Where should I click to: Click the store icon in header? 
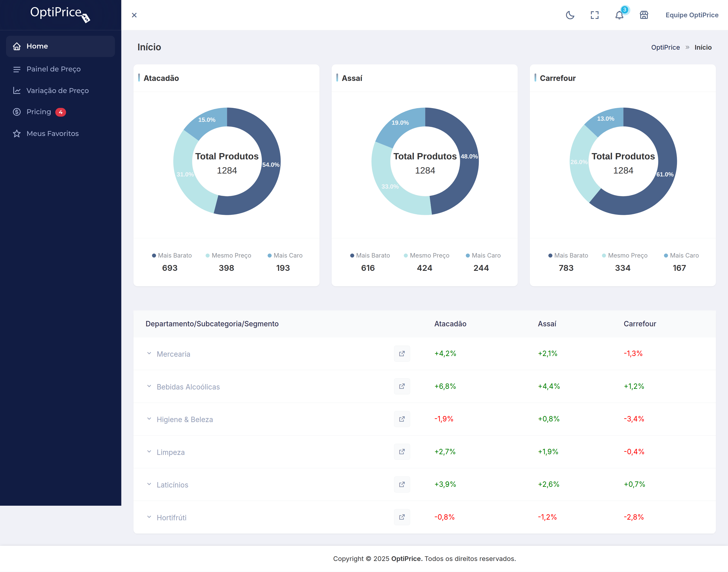point(644,15)
